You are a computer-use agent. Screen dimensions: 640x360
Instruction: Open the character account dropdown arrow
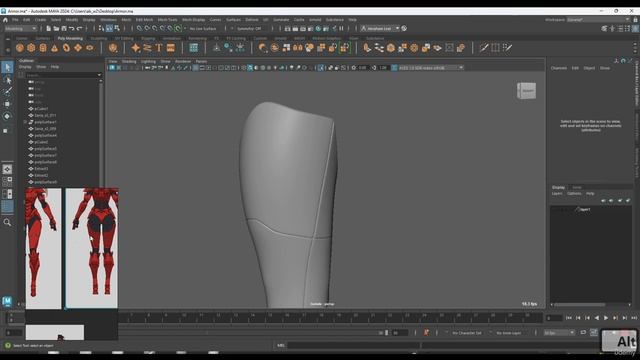397,29
